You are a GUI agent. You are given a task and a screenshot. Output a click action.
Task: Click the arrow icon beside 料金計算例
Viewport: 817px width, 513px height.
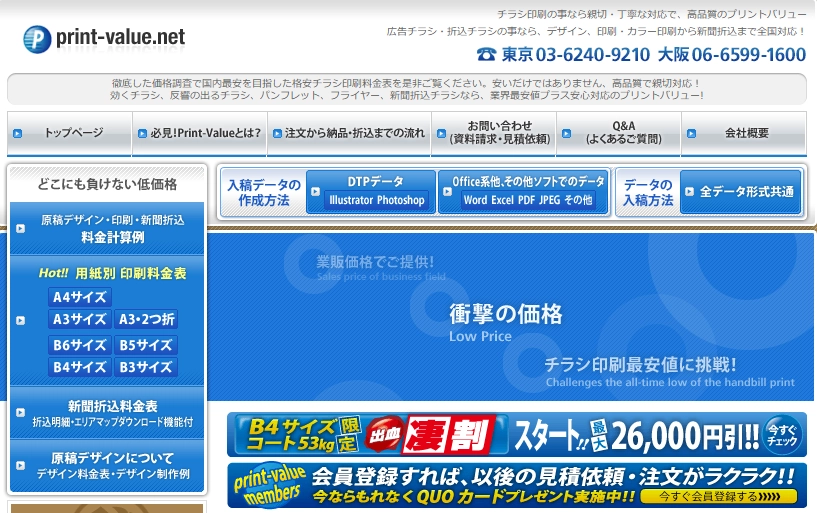click(21, 228)
